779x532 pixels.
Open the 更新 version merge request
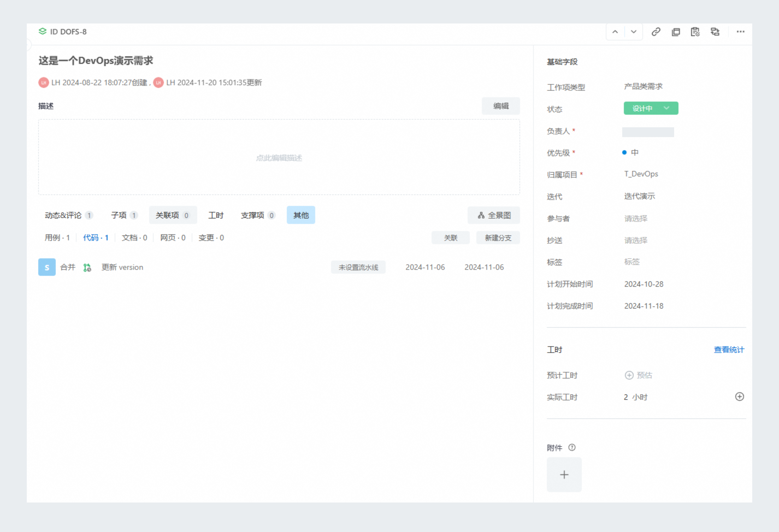click(x=122, y=267)
